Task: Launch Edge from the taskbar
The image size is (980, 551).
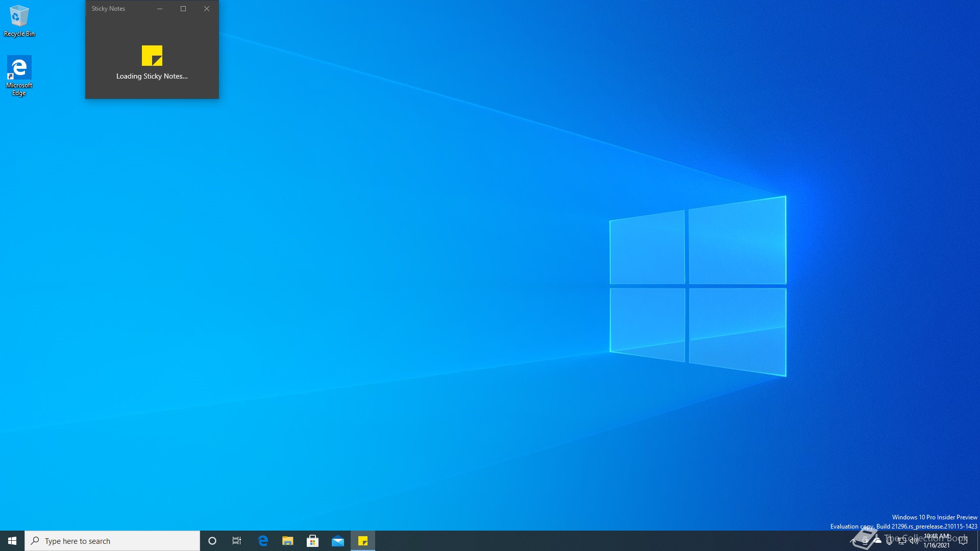Action: (x=263, y=541)
